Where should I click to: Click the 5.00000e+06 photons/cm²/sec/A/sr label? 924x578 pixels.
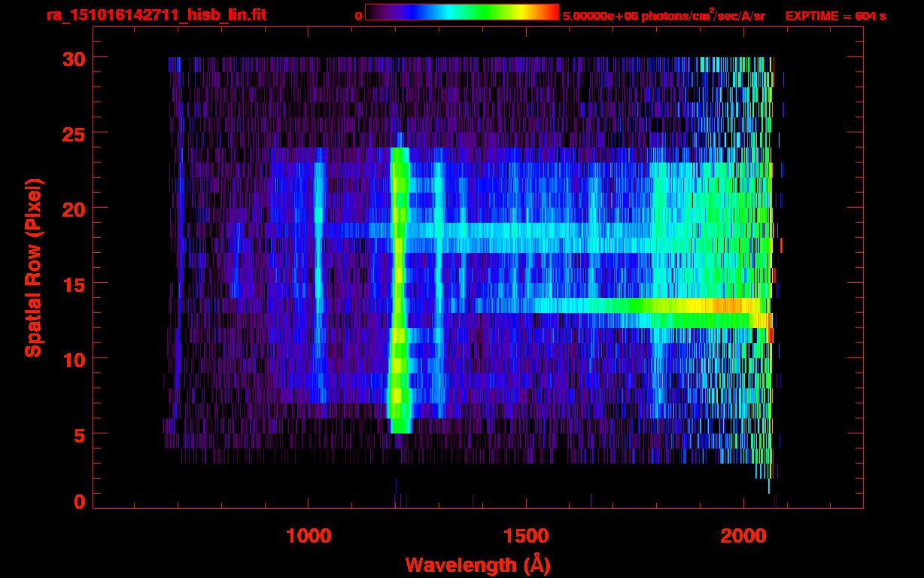(664, 15)
